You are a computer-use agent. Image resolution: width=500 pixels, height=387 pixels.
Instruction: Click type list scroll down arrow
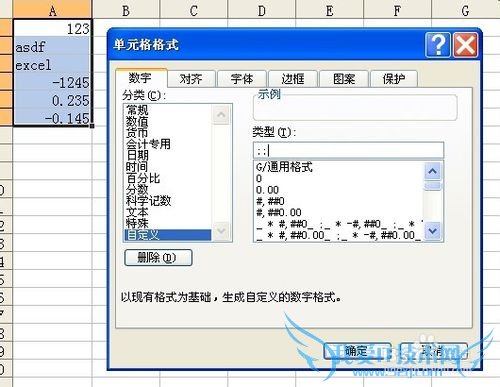point(433,231)
